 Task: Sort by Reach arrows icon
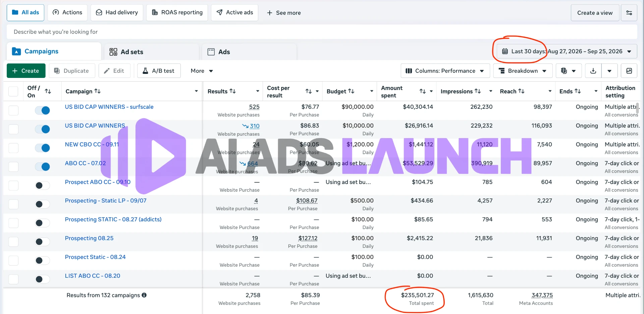click(521, 91)
